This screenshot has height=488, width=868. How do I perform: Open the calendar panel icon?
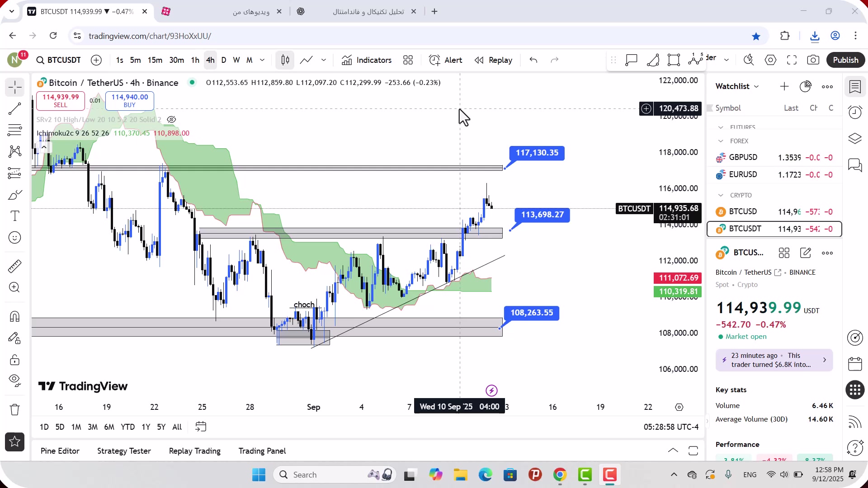[x=855, y=364]
